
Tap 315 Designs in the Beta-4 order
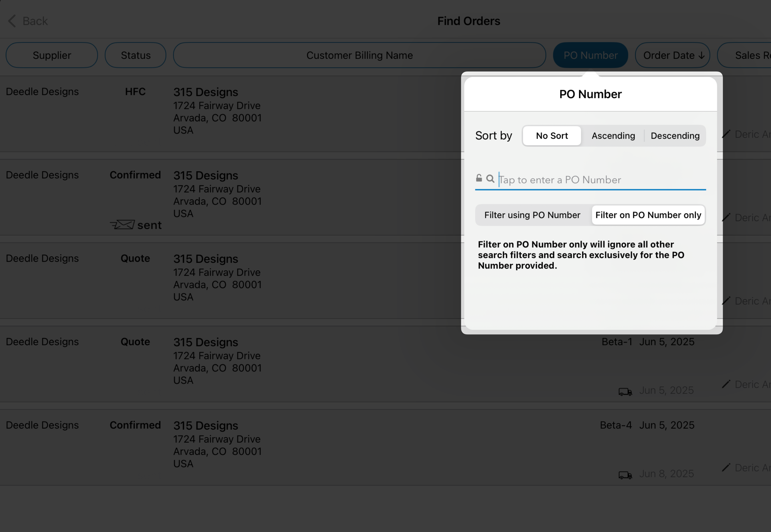point(206,425)
